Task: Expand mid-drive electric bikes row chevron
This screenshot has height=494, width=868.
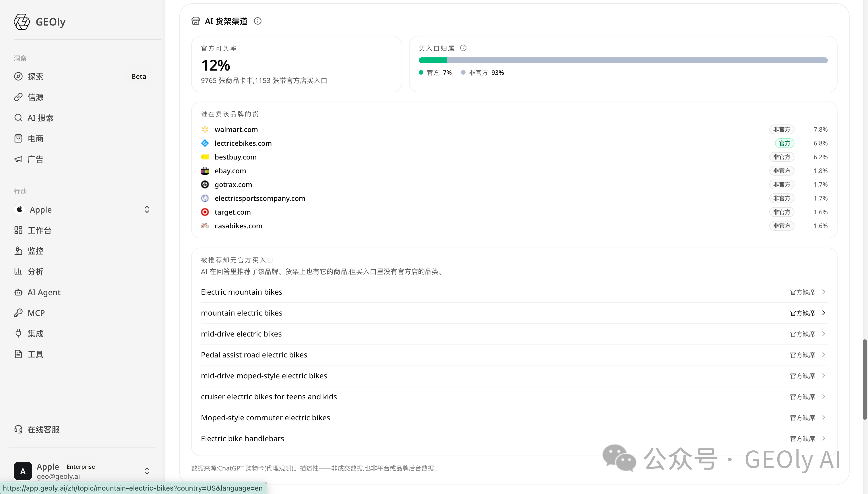Action: coord(824,334)
